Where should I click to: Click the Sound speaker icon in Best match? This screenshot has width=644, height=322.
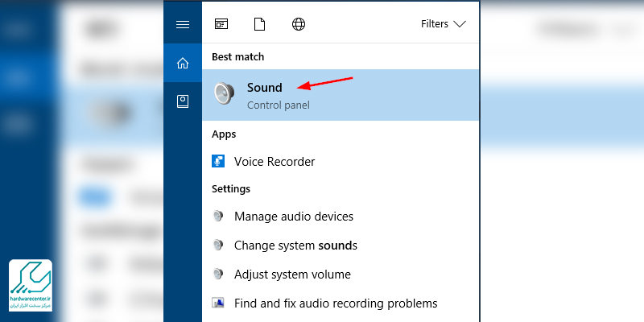tap(223, 94)
